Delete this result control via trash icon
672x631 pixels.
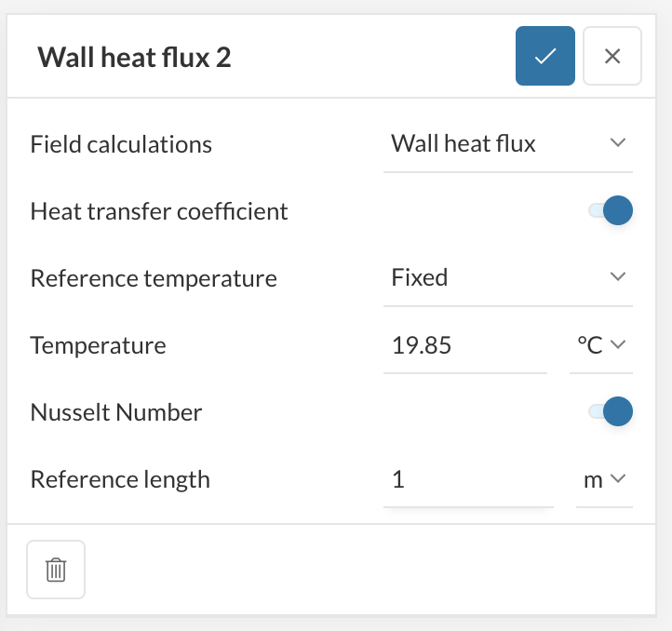pos(56,569)
